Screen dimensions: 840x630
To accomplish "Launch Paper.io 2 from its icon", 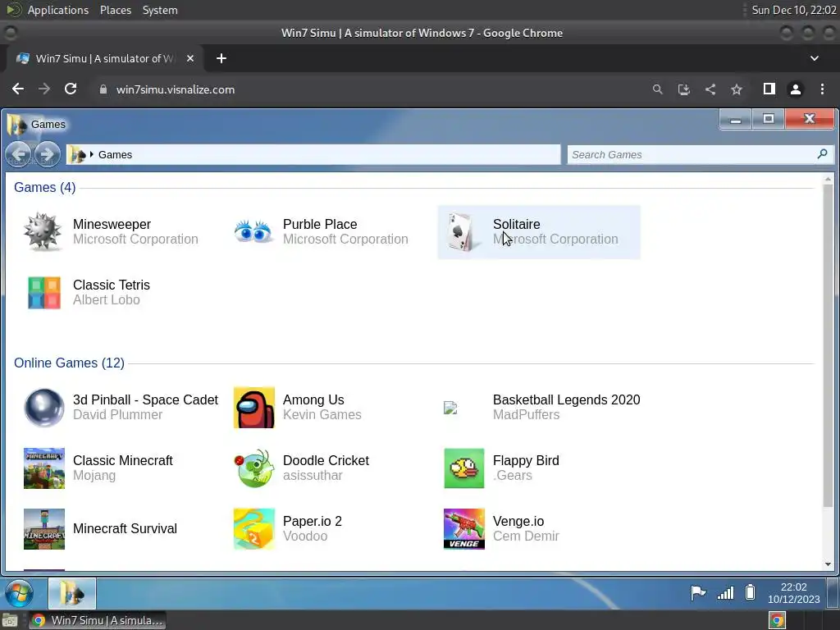I will pos(254,529).
